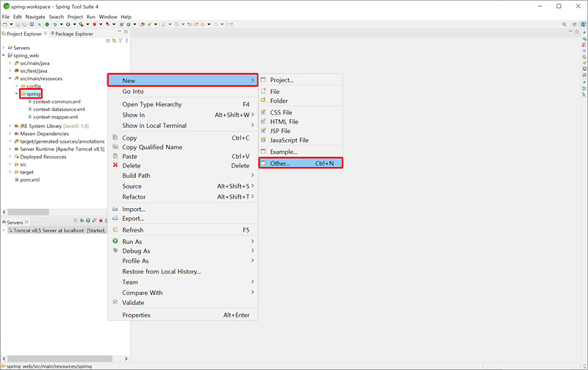Minimize the Project Explorer panel
This screenshot has width=588, height=370.
pyautogui.click(x=120, y=32)
